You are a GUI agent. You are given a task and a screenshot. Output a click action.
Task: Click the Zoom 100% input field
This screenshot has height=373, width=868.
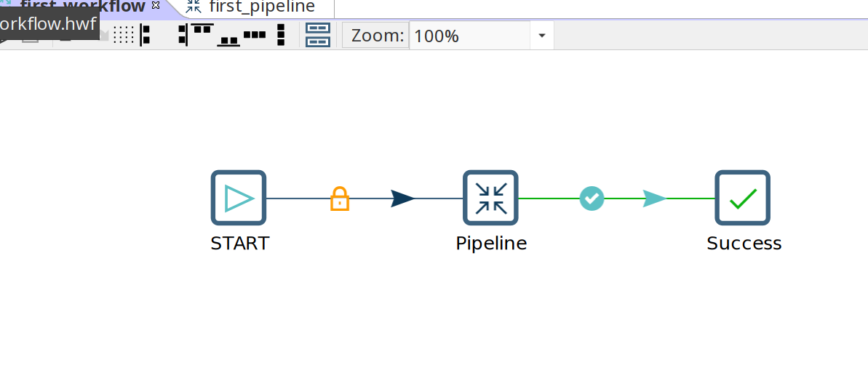click(469, 36)
